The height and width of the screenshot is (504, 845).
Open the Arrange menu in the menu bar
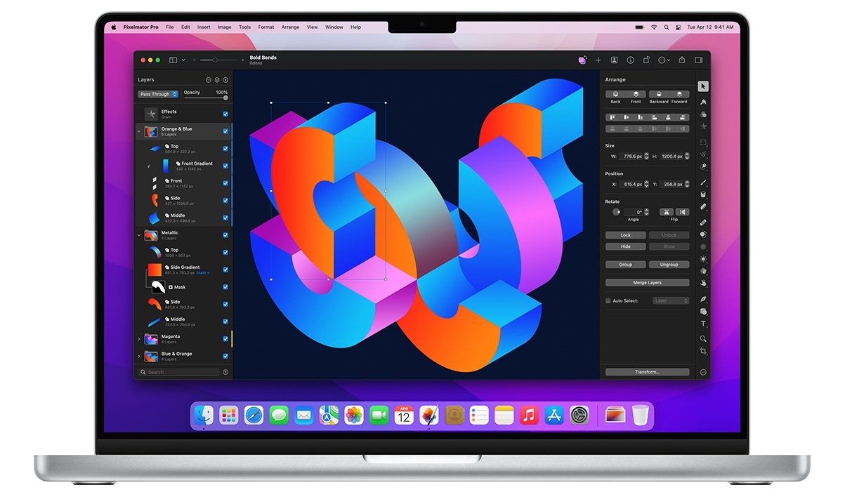pyautogui.click(x=290, y=27)
